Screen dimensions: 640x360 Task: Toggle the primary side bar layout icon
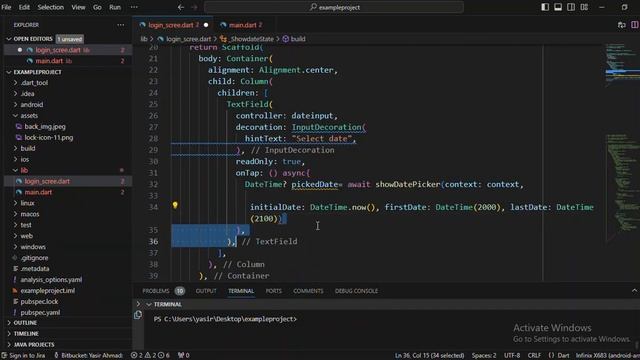tap(545, 7)
